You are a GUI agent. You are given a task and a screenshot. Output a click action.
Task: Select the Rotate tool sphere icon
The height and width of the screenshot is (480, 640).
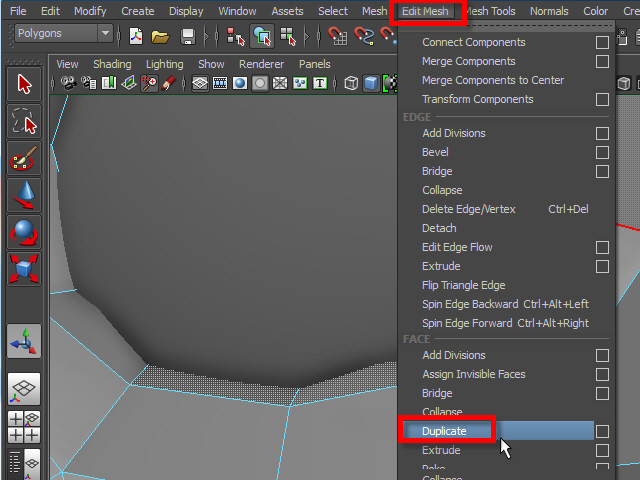pos(24,232)
